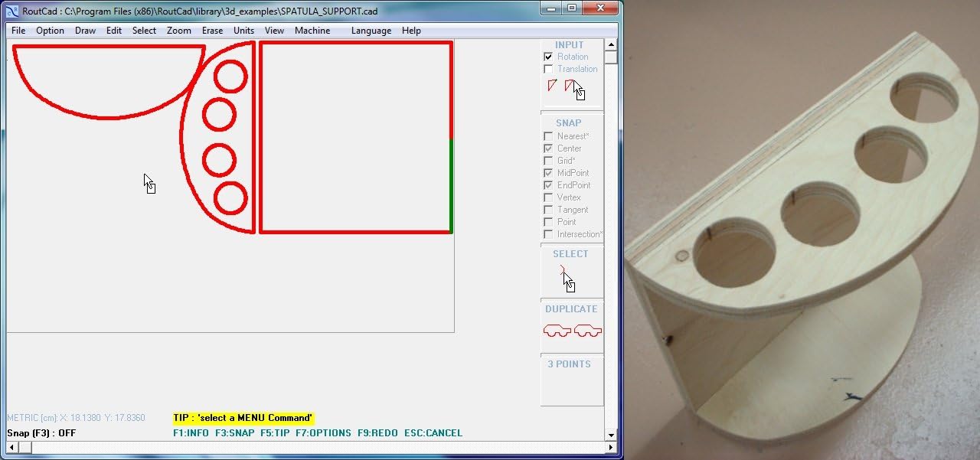
Task: Expand the Units menu
Action: pyautogui.click(x=243, y=31)
